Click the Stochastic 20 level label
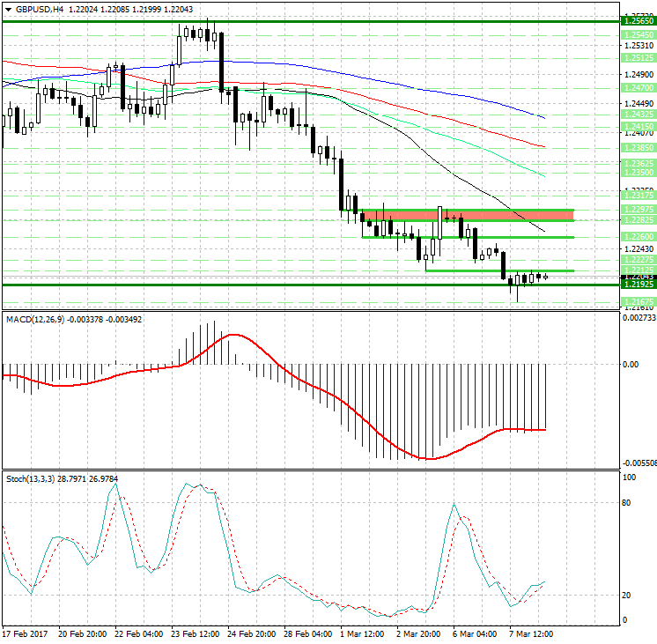 (628, 595)
